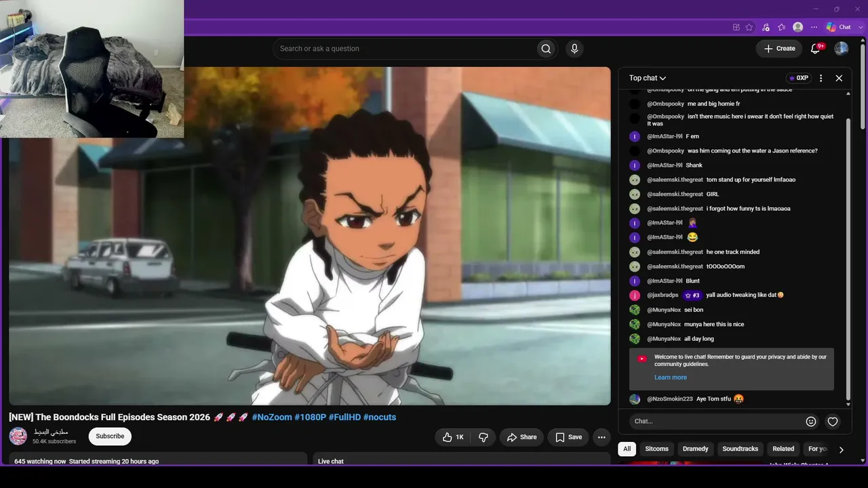Bookmark this page with the star icon
Image resolution: width=868 pixels, height=488 pixels.
[749, 27]
